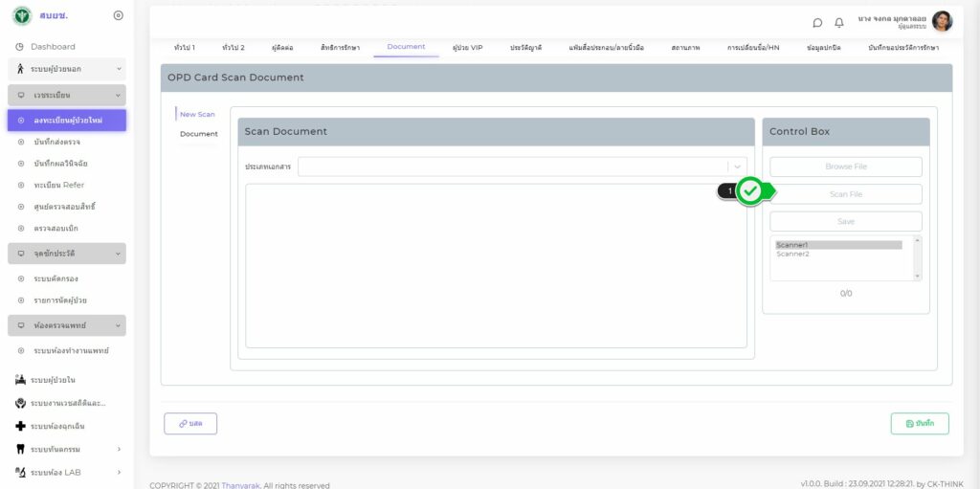This screenshot has height=489, width=980.
Task: Click the green บันทึก save button
Action: [920, 423]
